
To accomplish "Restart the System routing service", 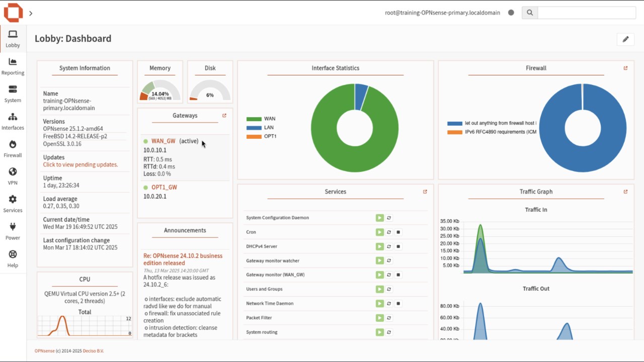I will pyautogui.click(x=389, y=332).
